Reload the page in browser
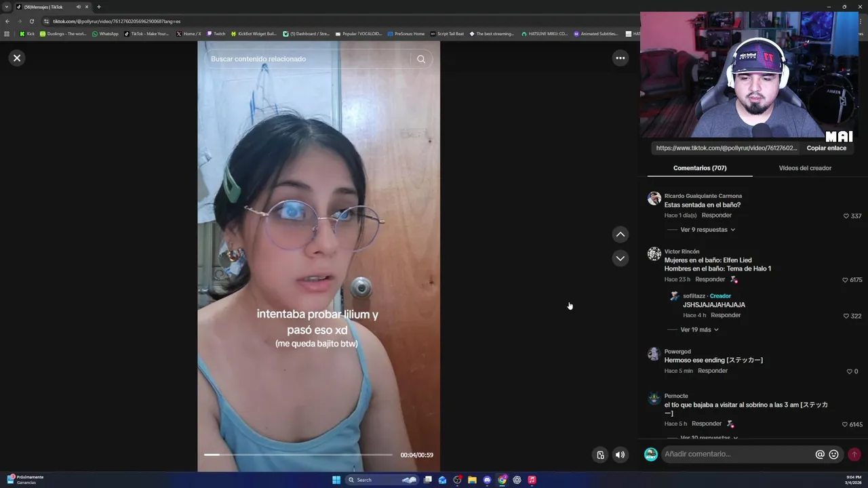Screen dimensions: 868x488 (x=31, y=21)
